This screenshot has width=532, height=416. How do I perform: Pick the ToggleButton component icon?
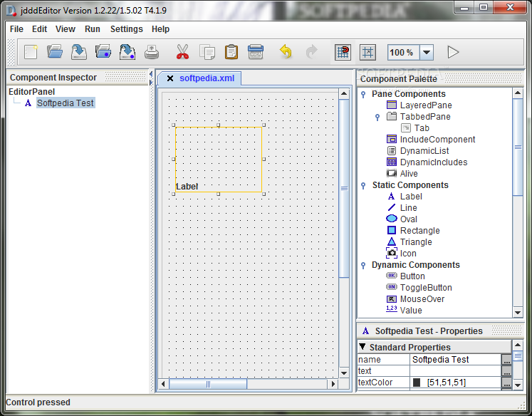392,287
